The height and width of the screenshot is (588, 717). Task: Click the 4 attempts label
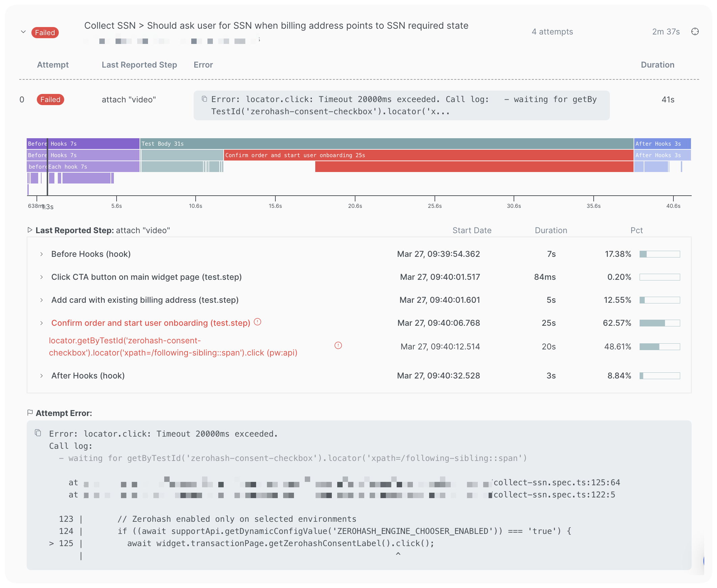click(x=552, y=32)
